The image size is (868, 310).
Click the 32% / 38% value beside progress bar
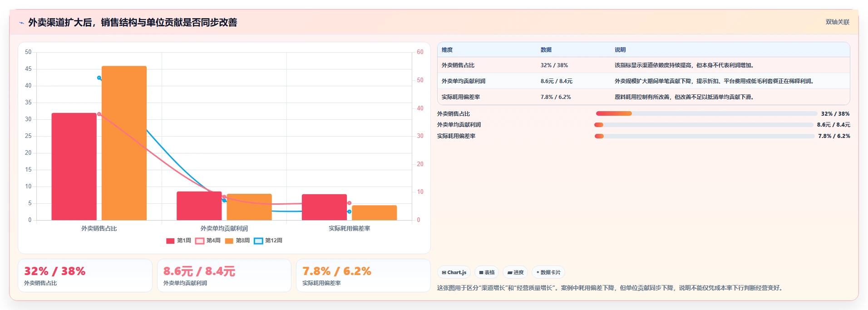pyautogui.click(x=835, y=114)
